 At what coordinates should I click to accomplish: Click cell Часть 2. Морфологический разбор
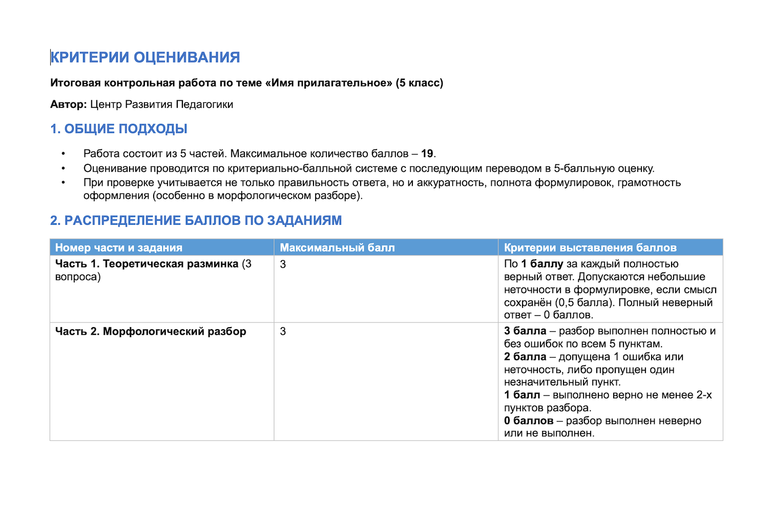point(162,381)
